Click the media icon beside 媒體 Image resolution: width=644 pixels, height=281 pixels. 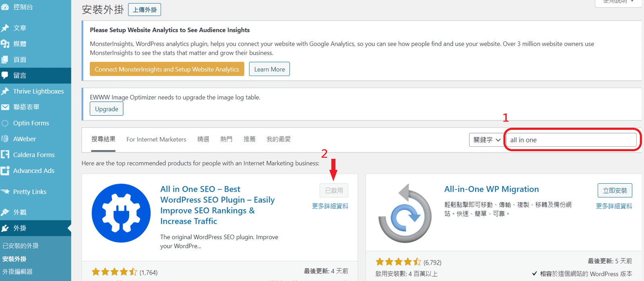pos(5,44)
